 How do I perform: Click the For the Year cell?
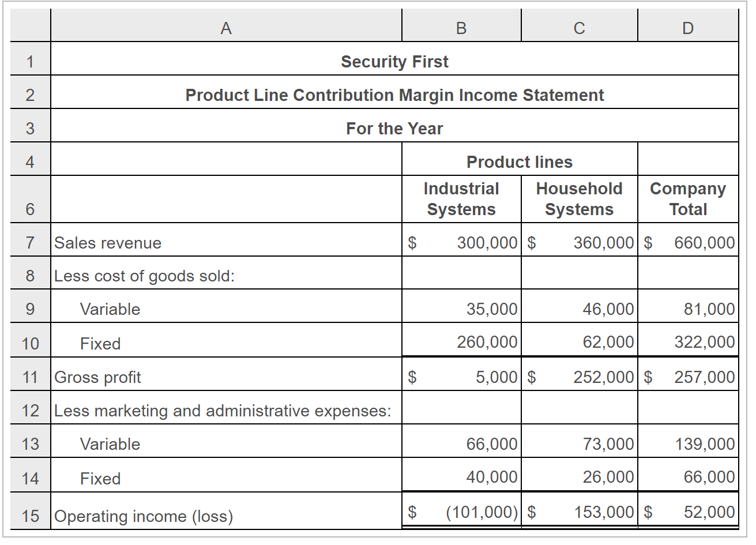click(x=395, y=128)
